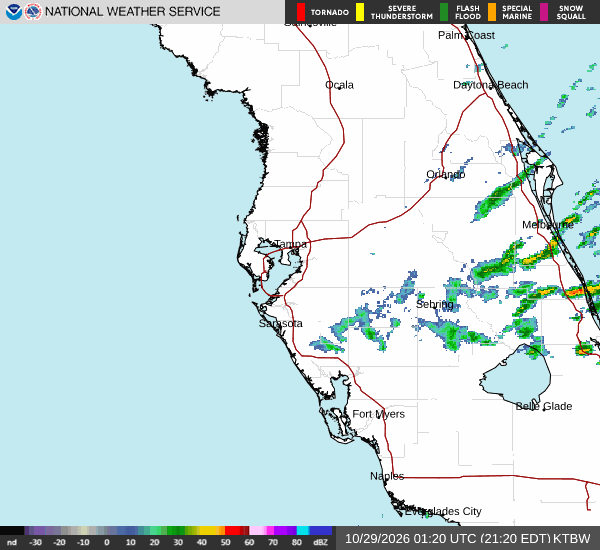Click the green Flash Flood legend swatch
Screen dimensions: 600x550
[444, 12]
